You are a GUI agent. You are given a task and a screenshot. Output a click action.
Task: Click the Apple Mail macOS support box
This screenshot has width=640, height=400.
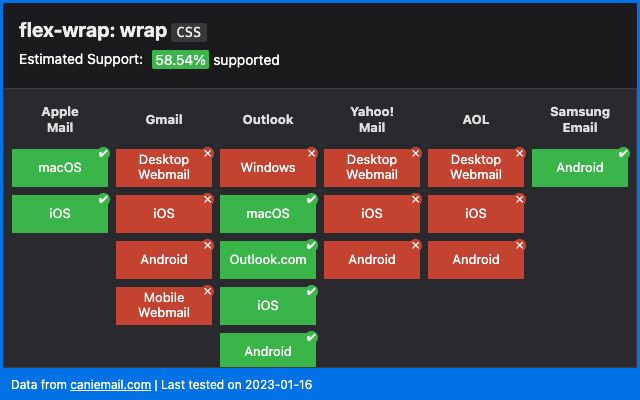pos(59,168)
